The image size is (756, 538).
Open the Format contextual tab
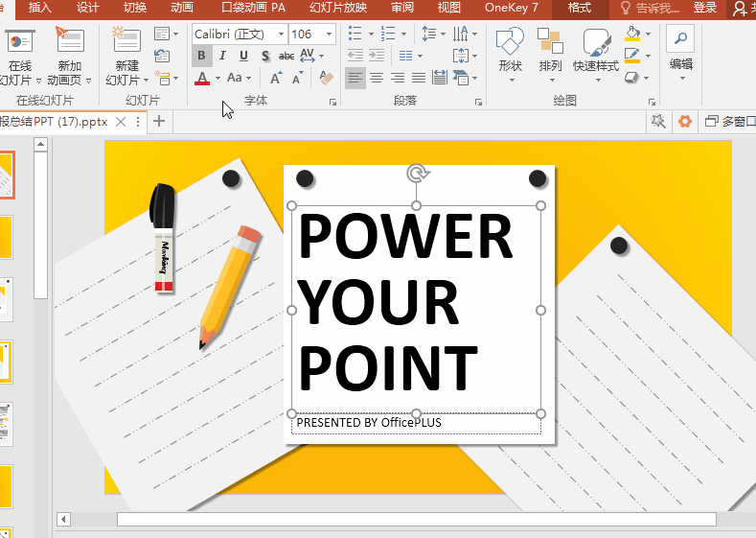579,8
